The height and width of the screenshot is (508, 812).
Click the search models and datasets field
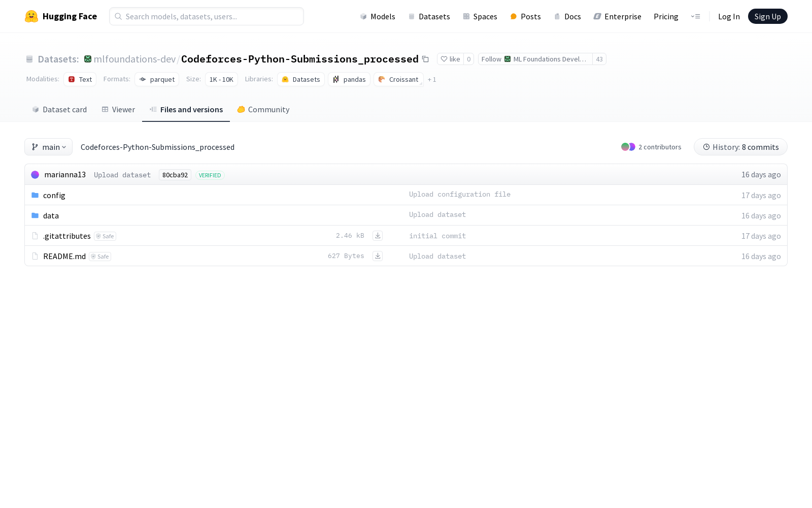pyautogui.click(x=206, y=16)
